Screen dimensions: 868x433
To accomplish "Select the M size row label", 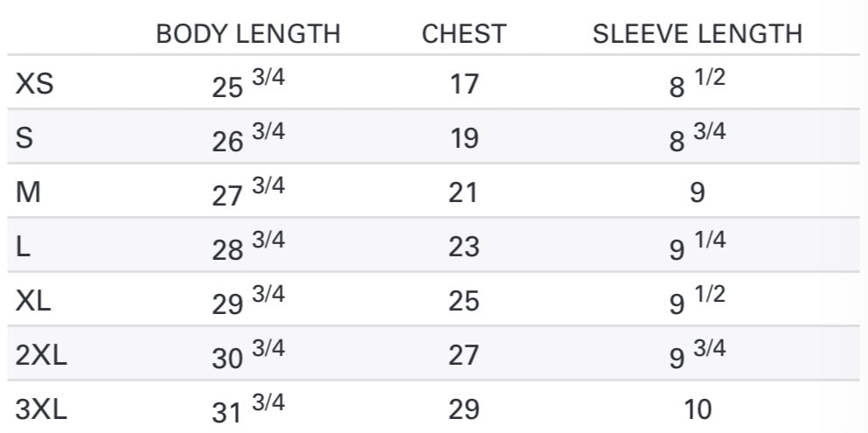I will pyautogui.click(x=28, y=192).
